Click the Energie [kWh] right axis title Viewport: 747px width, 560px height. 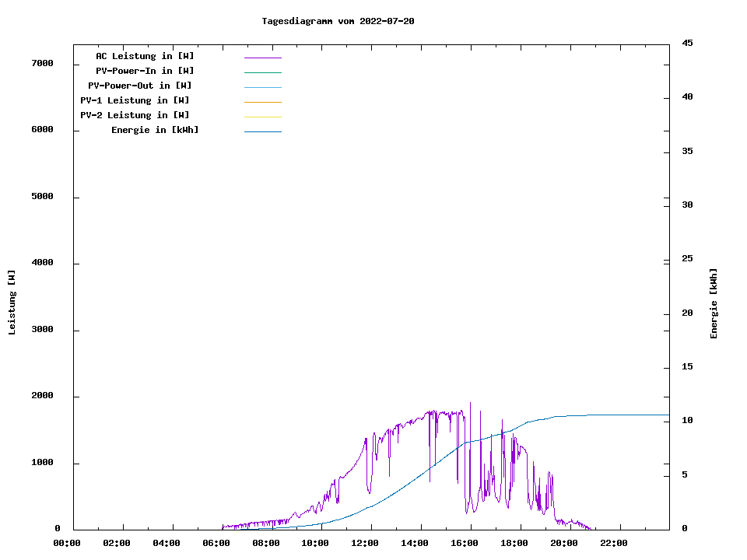(x=714, y=303)
